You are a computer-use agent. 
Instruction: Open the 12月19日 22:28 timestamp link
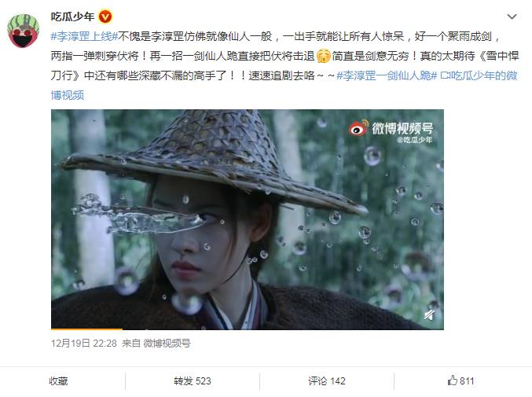tap(84, 343)
